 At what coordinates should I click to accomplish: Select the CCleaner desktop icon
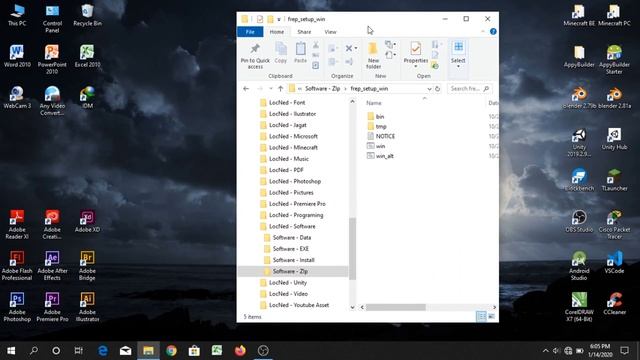point(614,303)
